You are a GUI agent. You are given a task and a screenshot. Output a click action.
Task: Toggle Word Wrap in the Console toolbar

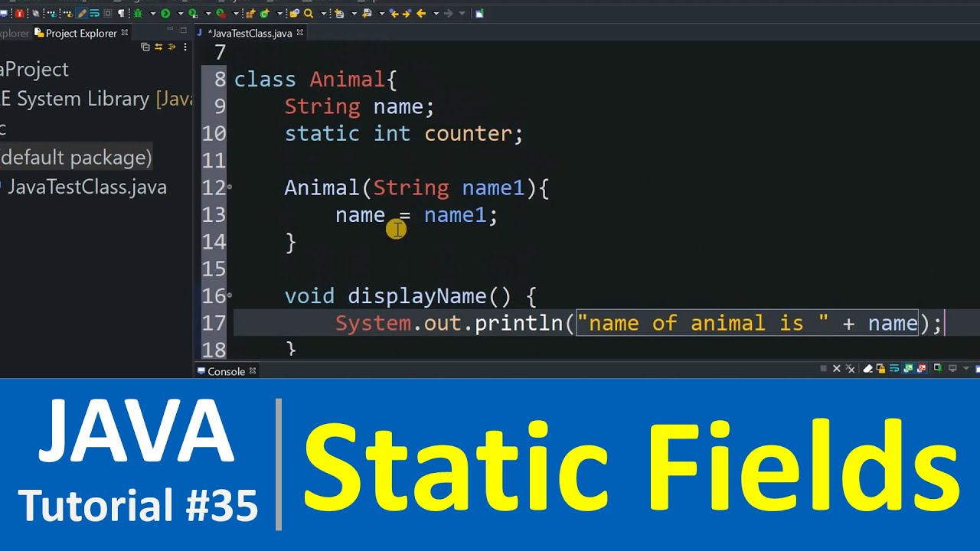[x=894, y=369]
